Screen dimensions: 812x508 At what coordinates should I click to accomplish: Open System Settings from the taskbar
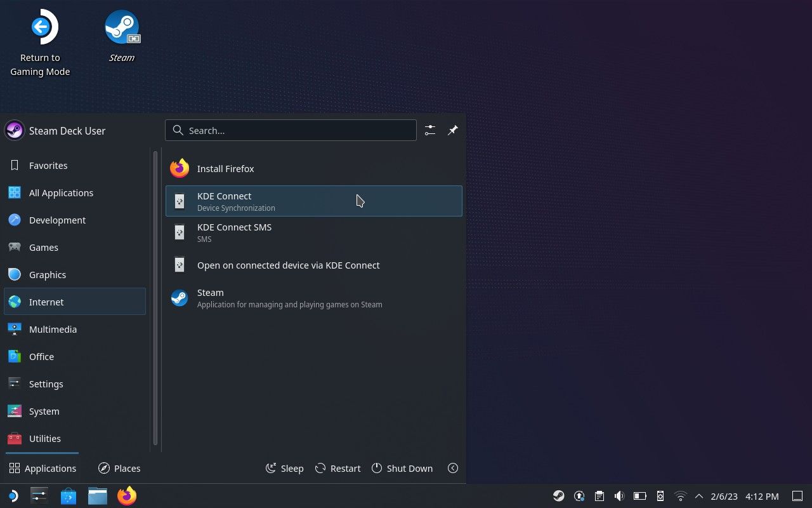pos(39,496)
